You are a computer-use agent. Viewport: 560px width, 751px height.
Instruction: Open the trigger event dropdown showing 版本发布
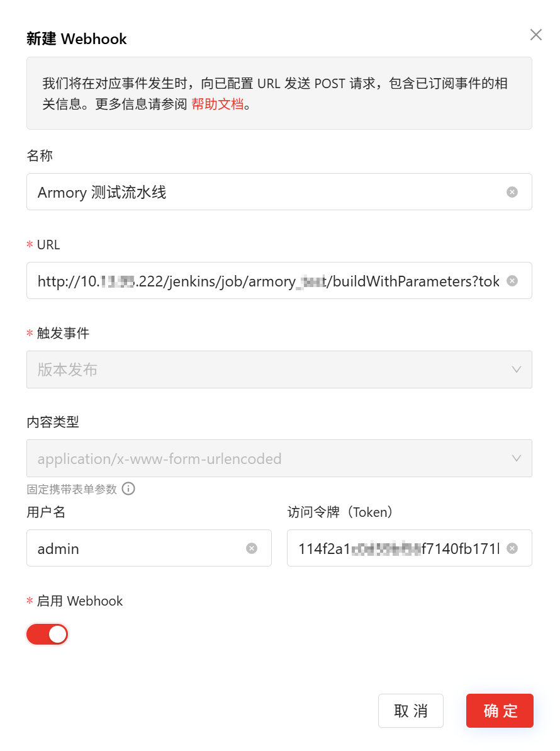[279, 370]
